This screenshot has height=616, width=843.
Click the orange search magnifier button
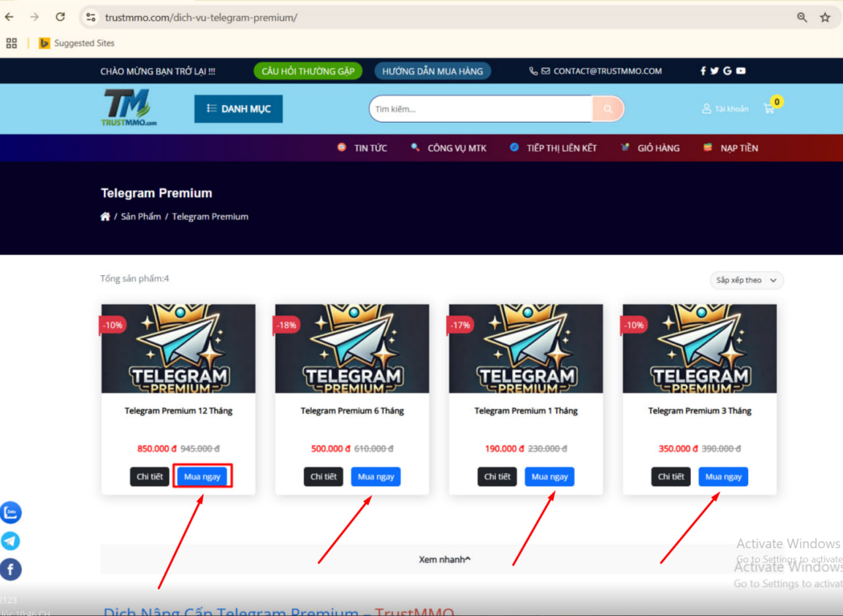coord(608,109)
